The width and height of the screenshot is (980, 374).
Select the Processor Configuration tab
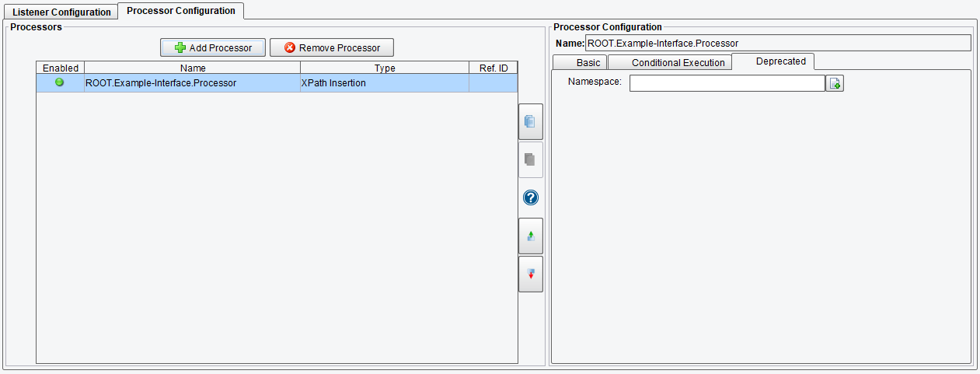click(181, 11)
